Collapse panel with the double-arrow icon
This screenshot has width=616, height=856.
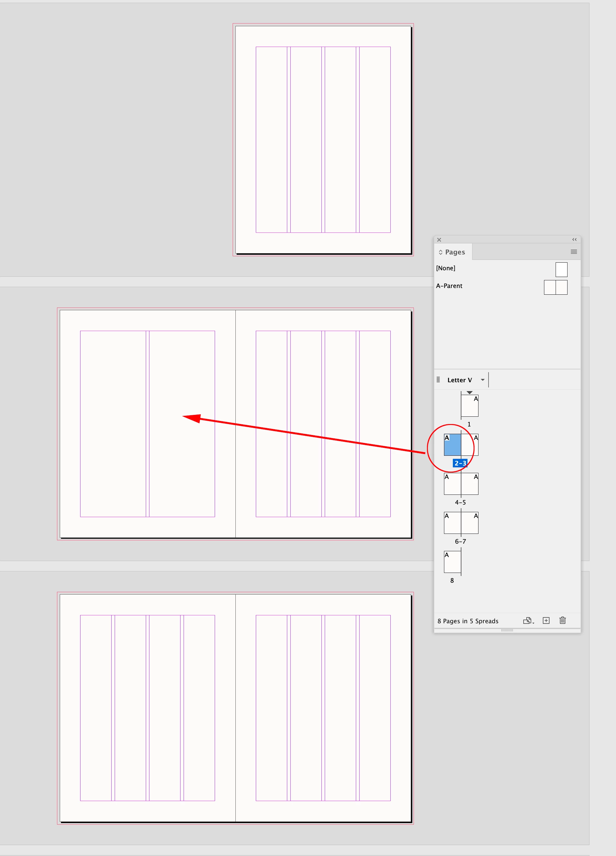point(574,239)
